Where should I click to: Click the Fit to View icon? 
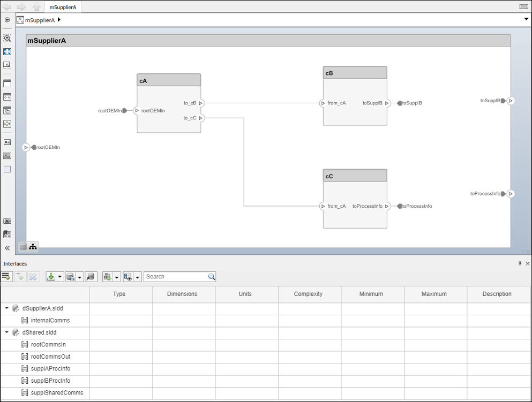click(7, 51)
